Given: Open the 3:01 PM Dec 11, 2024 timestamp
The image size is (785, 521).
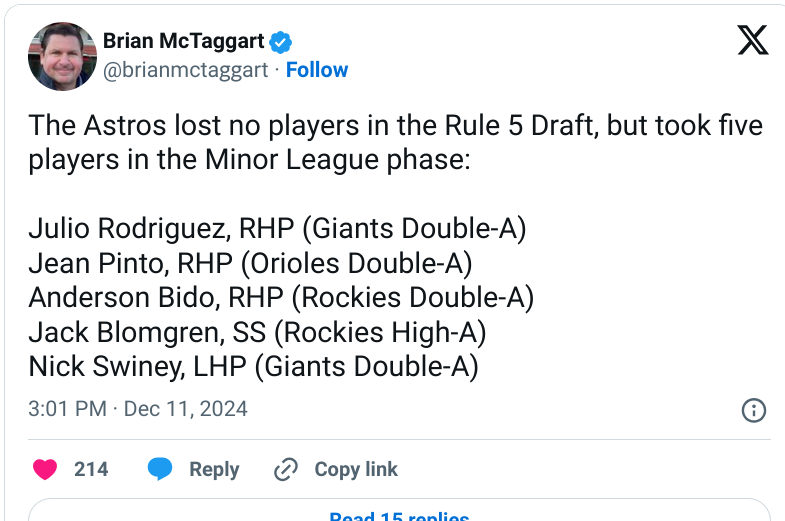Looking at the screenshot, I should pos(138,409).
